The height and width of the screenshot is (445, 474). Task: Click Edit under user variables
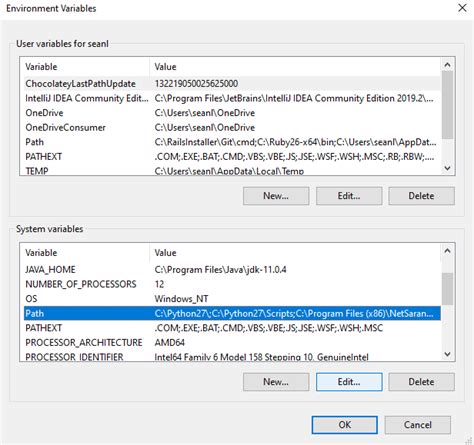click(349, 196)
